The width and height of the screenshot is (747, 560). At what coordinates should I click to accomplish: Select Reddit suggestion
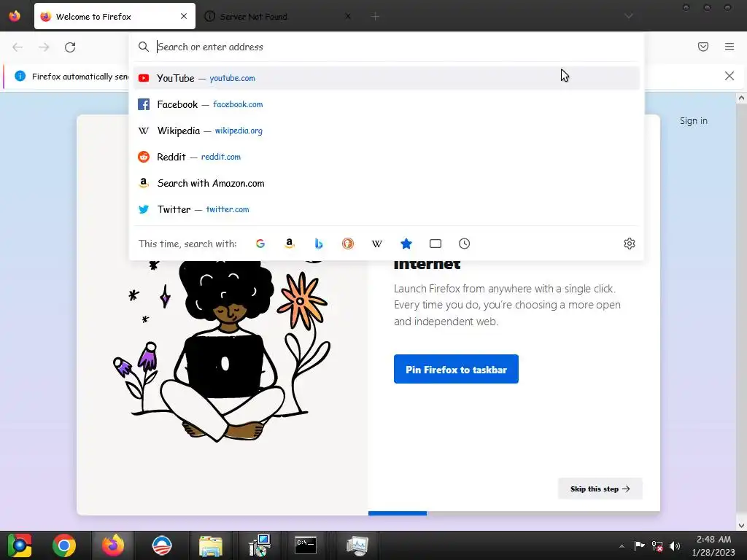click(387, 157)
